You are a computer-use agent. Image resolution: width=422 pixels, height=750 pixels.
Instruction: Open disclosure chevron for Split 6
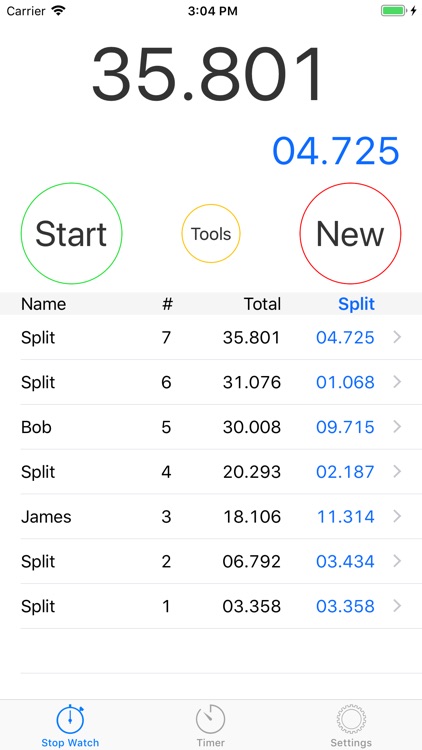(397, 382)
